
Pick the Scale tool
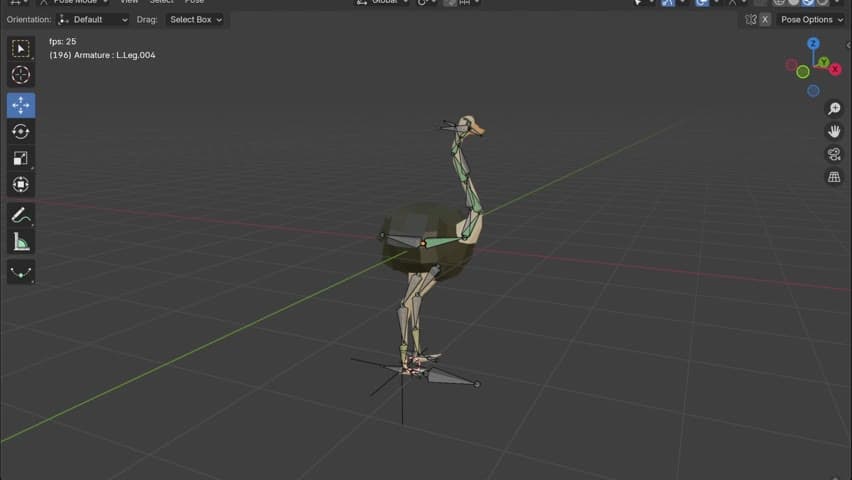click(21, 158)
